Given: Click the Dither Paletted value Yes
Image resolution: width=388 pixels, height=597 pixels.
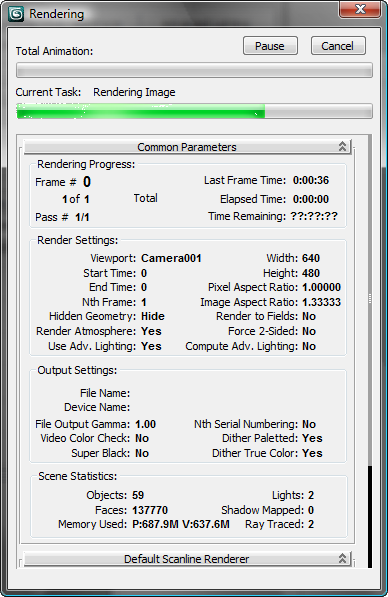Looking at the screenshot, I should (312, 438).
